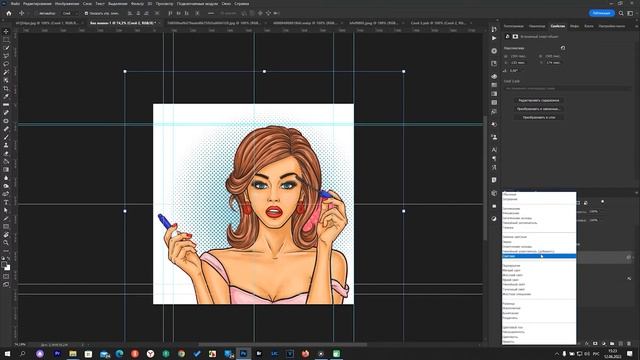This screenshot has height=360, width=640.
Task: Open the History panel icon
Action: [494, 29]
